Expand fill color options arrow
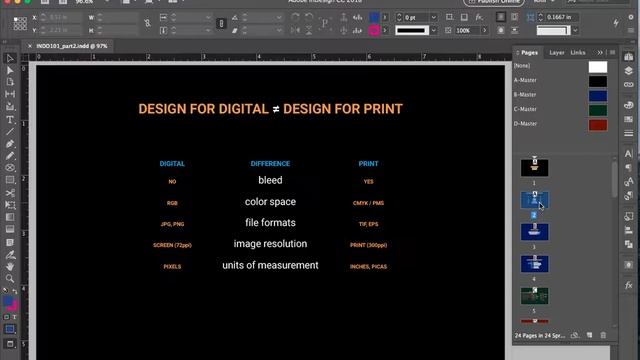Image resolution: width=640 pixels, height=360 pixels. (384, 18)
